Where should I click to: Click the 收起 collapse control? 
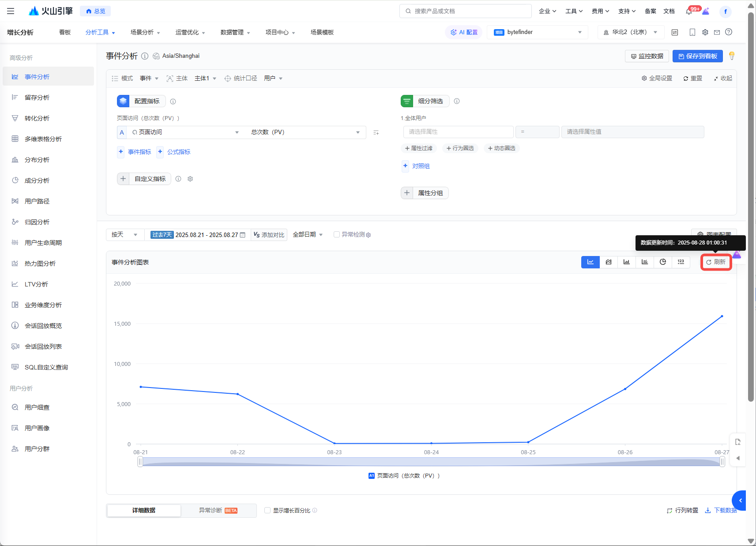[723, 79]
